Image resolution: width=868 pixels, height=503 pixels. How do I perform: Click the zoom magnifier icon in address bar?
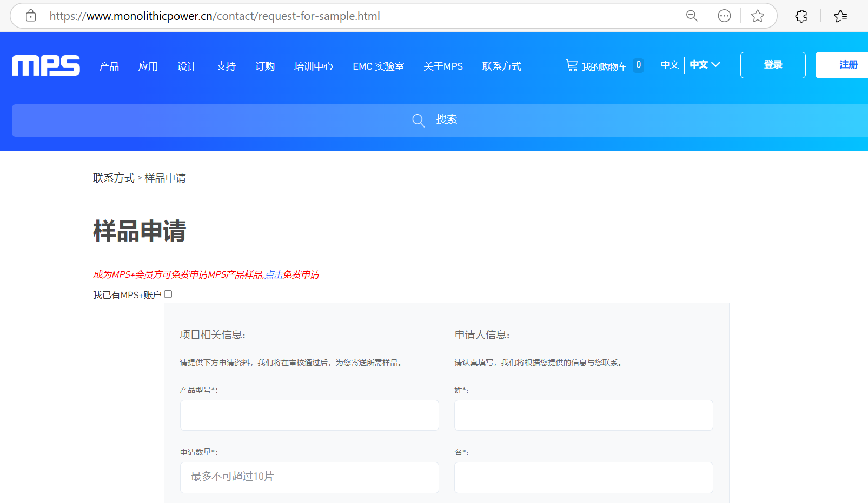[692, 16]
